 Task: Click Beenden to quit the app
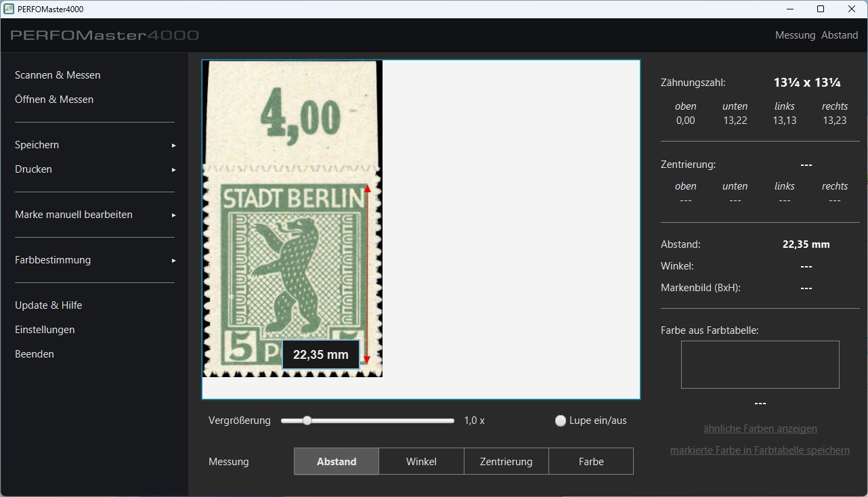point(35,354)
